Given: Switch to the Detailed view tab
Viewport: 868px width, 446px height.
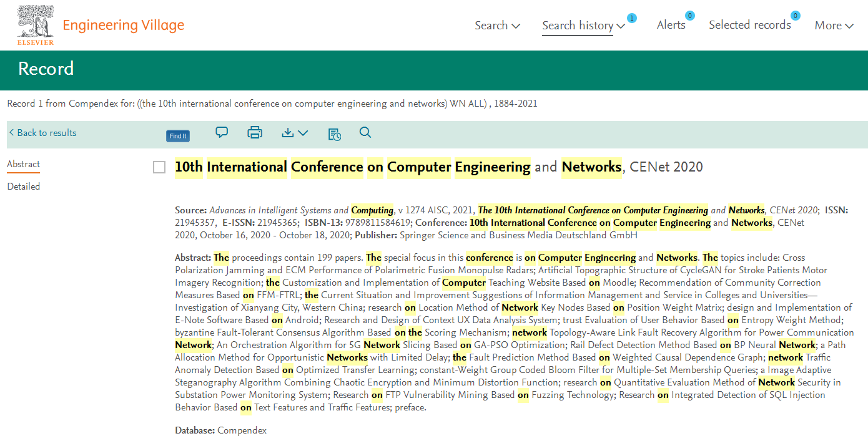Looking at the screenshot, I should pos(24,187).
